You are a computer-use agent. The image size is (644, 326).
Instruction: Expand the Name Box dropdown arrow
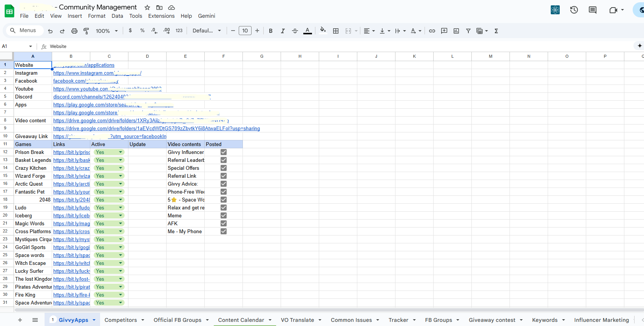(31, 46)
